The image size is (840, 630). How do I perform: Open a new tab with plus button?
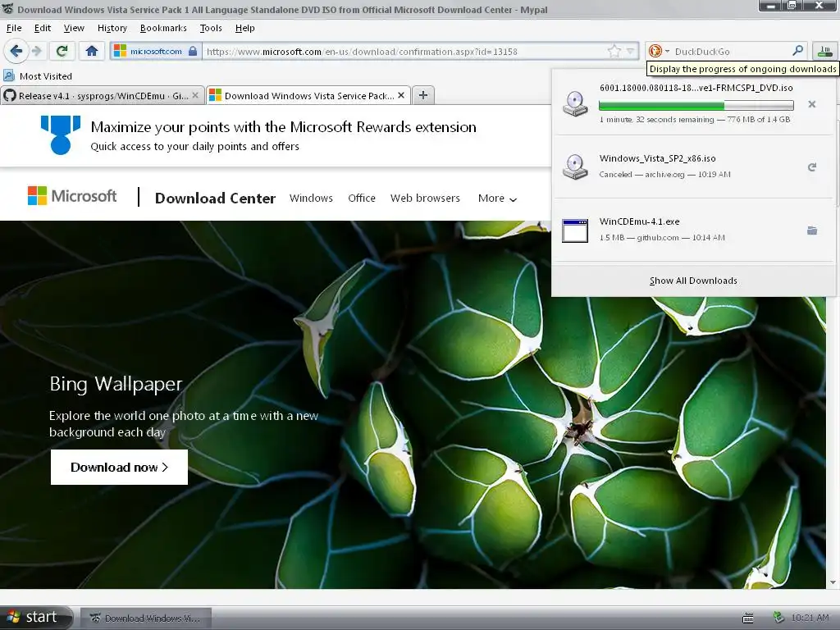click(423, 95)
